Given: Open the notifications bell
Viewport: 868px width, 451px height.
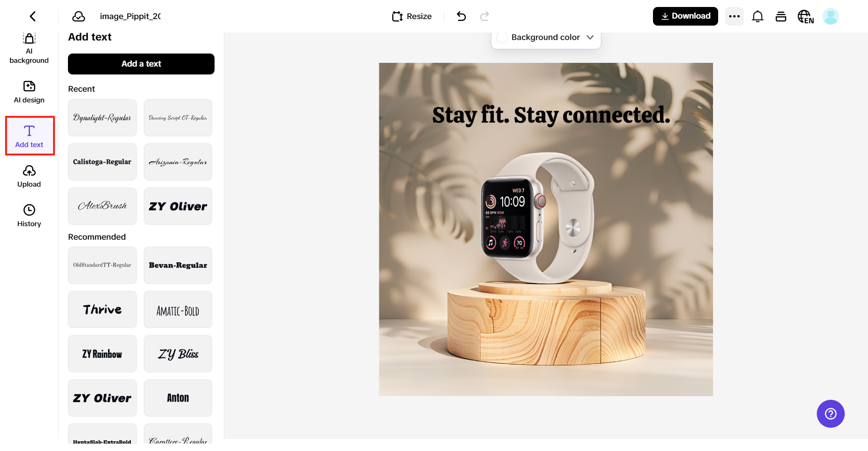Looking at the screenshot, I should (x=758, y=16).
